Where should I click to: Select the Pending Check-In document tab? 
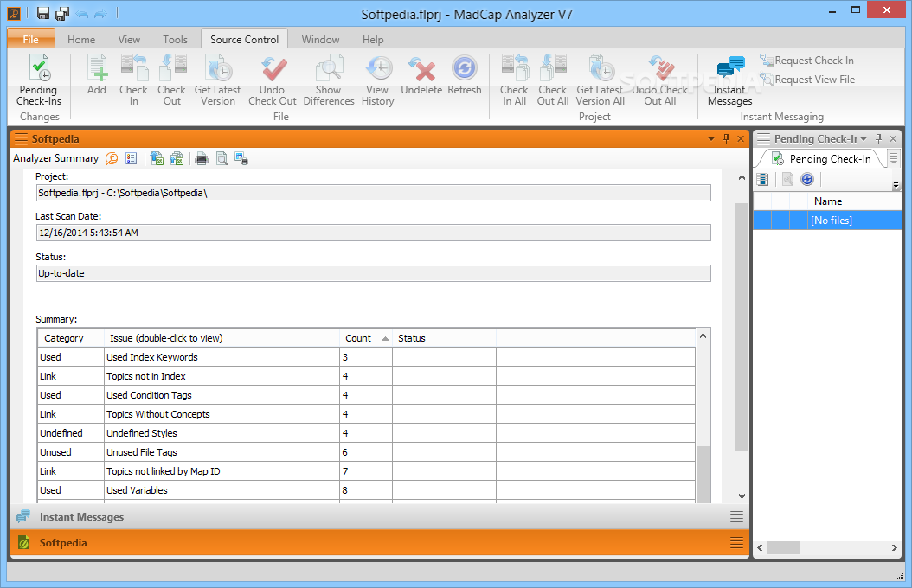pyautogui.click(x=820, y=158)
